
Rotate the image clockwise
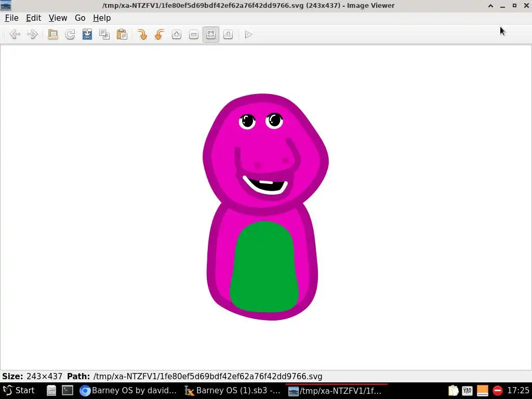[142, 34]
